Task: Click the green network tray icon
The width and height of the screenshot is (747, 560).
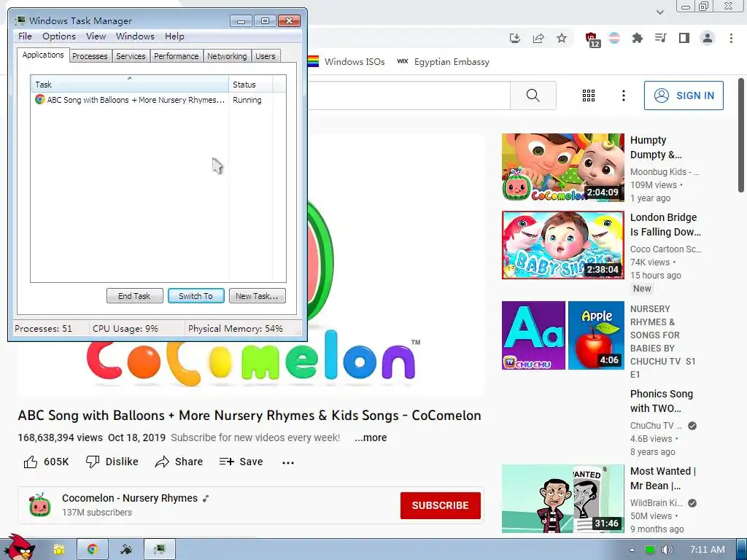Action: coord(649,550)
